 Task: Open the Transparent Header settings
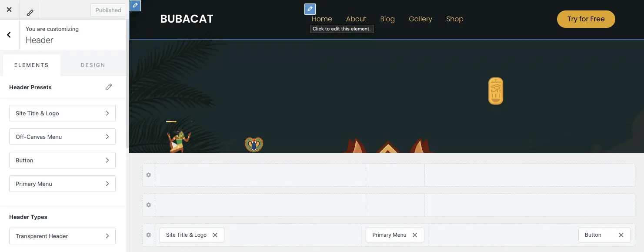[62, 236]
